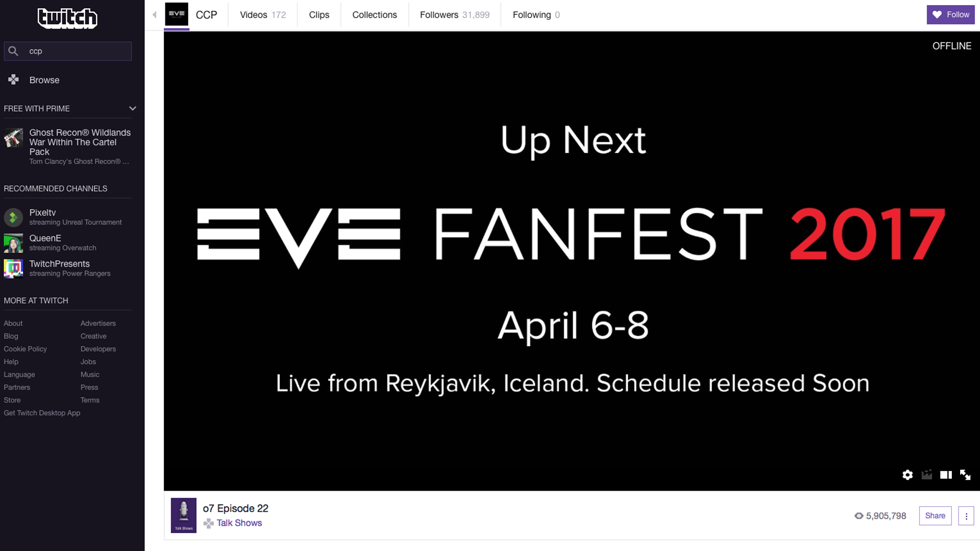
Task: Open Ghost Recon Wildlands Prime offer thumbnail
Action: (14, 138)
